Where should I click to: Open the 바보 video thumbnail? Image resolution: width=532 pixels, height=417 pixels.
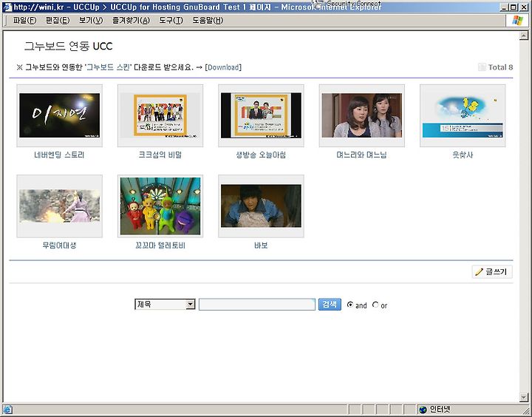click(x=261, y=206)
